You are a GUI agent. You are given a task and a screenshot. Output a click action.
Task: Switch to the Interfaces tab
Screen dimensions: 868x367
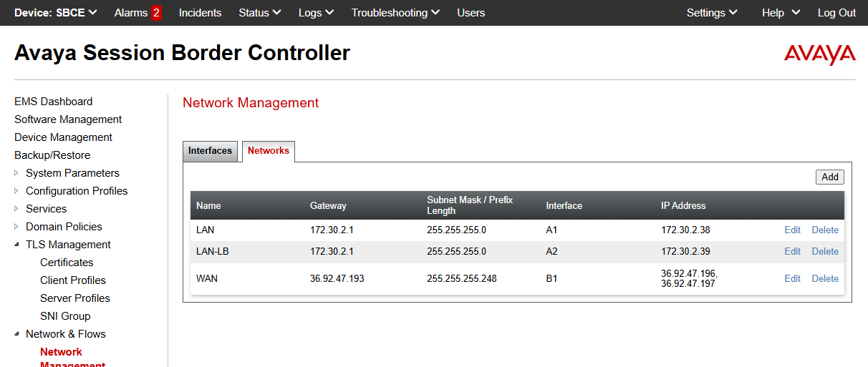pos(210,151)
